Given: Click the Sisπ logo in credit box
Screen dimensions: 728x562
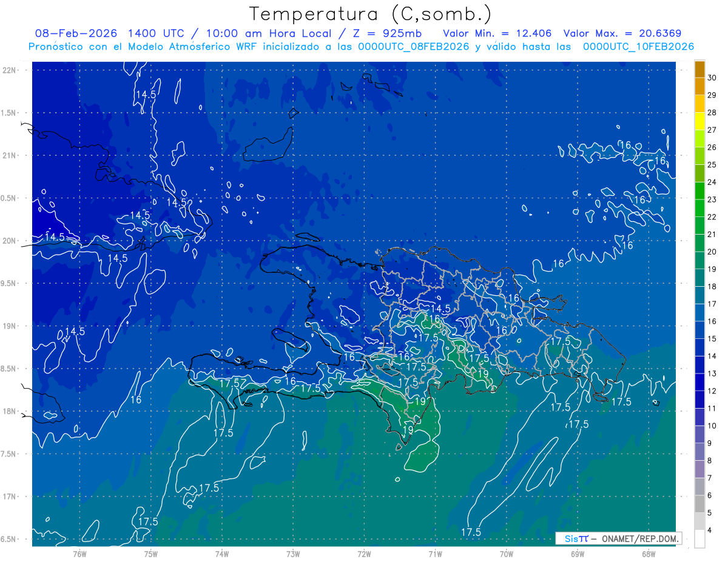Looking at the screenshot, I should tap(577, 538).
